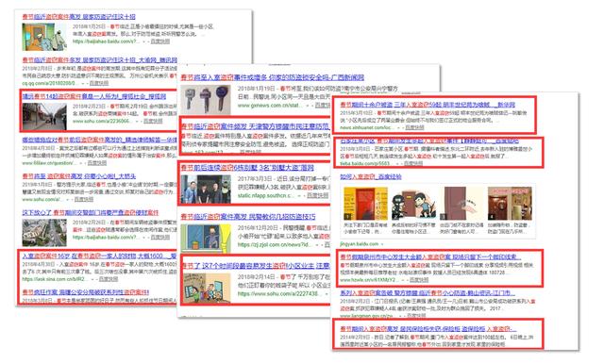Open the 入室盗窃案件16次 result title
The image size is (604, 364).
click(99, 256)
